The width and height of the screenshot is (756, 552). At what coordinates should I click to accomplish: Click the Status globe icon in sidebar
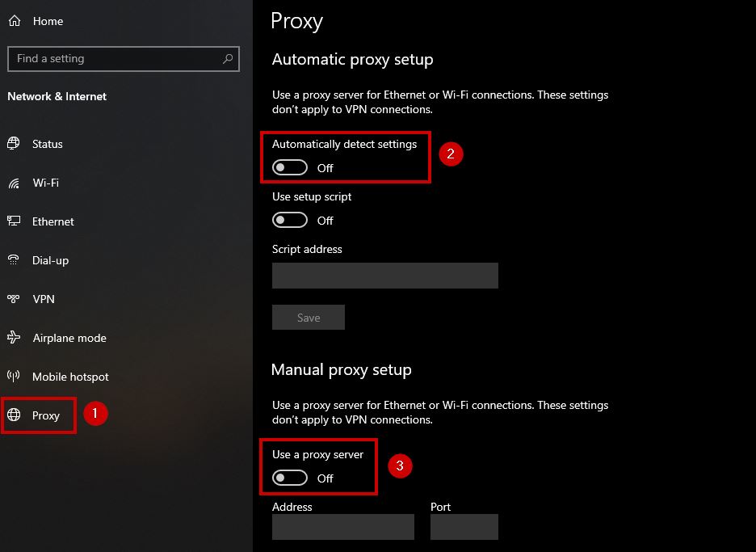pyautogui.click(x=14, y=144)
